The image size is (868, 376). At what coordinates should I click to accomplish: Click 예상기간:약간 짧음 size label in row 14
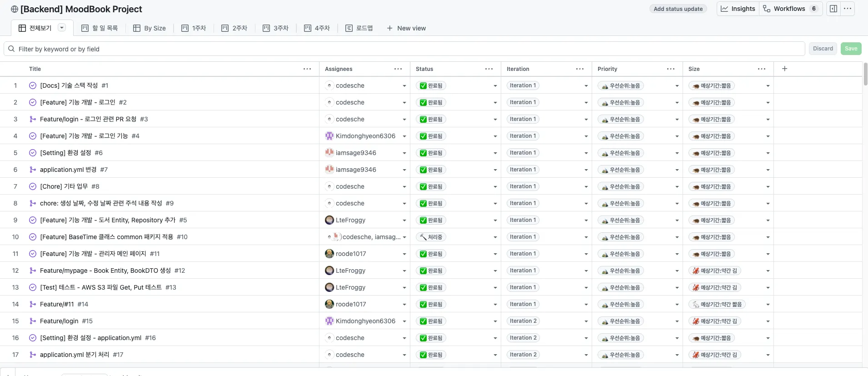pos(717,304)
